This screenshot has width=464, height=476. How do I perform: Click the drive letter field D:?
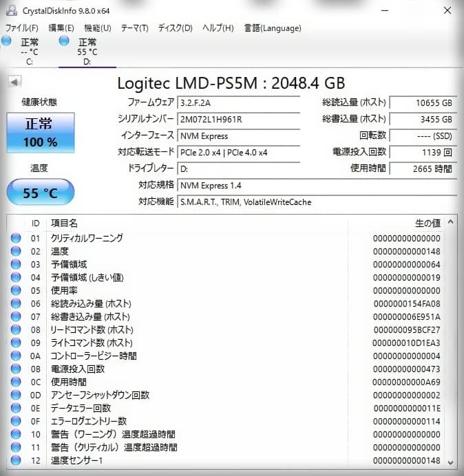click(238, 169)
